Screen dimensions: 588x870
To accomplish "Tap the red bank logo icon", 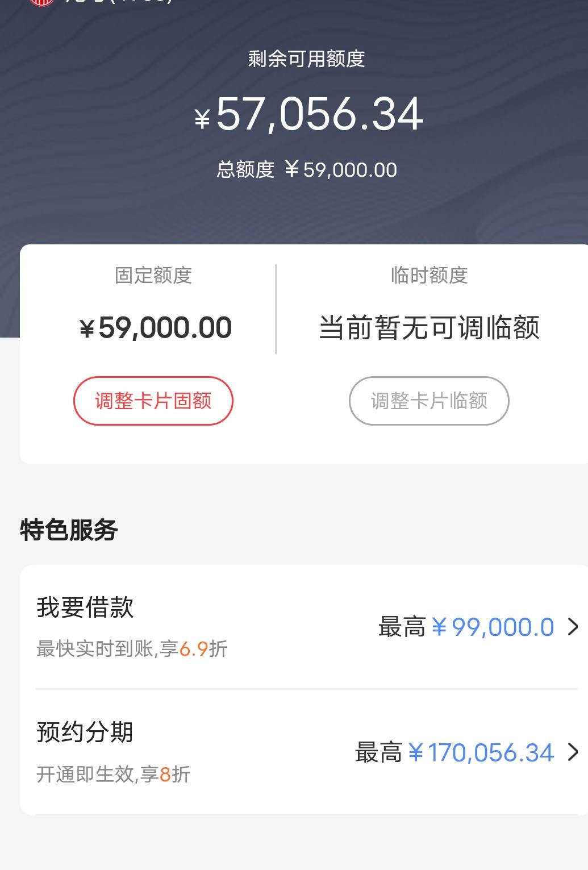I will [x=41, y=2].
